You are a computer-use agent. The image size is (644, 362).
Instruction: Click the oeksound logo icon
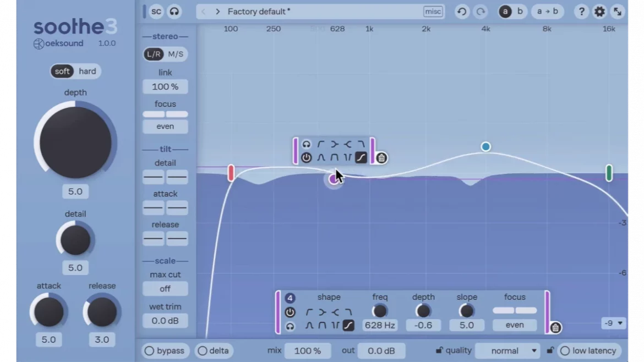point(39,43)
